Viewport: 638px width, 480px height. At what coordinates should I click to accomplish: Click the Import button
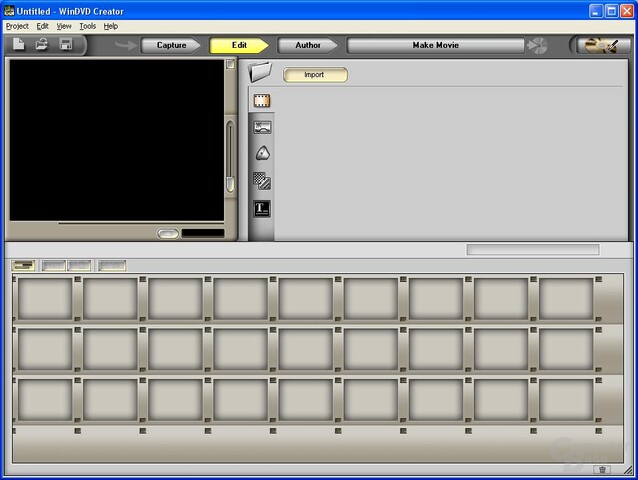pyautogui.click(x=315, y=75)
